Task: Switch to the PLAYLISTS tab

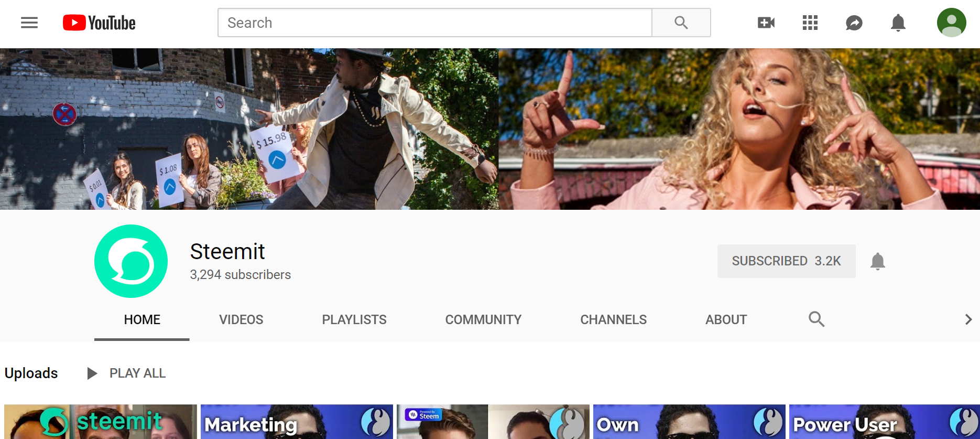Action: tap(354, 319)
